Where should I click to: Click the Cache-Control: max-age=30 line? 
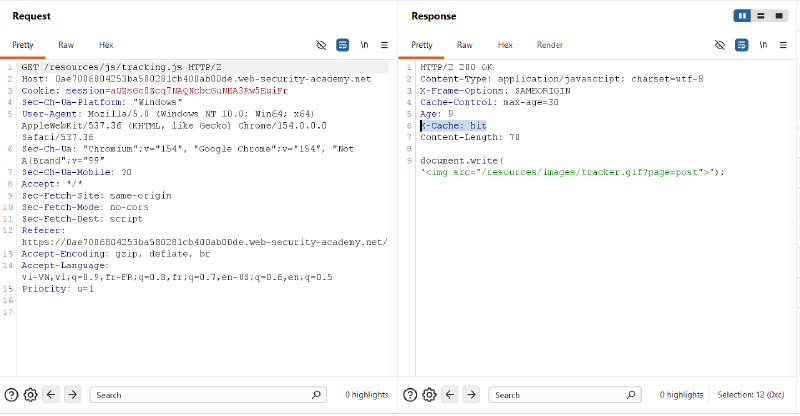coord(490,102)
